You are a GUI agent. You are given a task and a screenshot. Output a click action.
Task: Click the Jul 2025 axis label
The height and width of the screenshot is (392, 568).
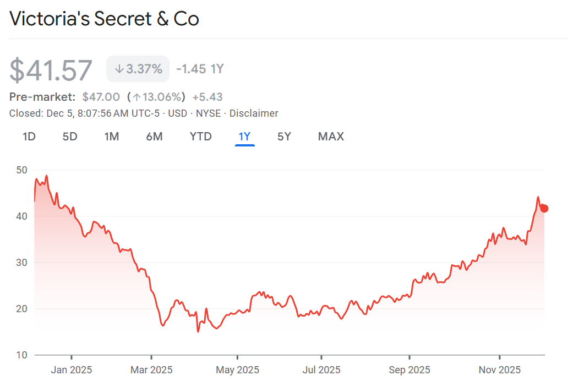coord(322,370)
